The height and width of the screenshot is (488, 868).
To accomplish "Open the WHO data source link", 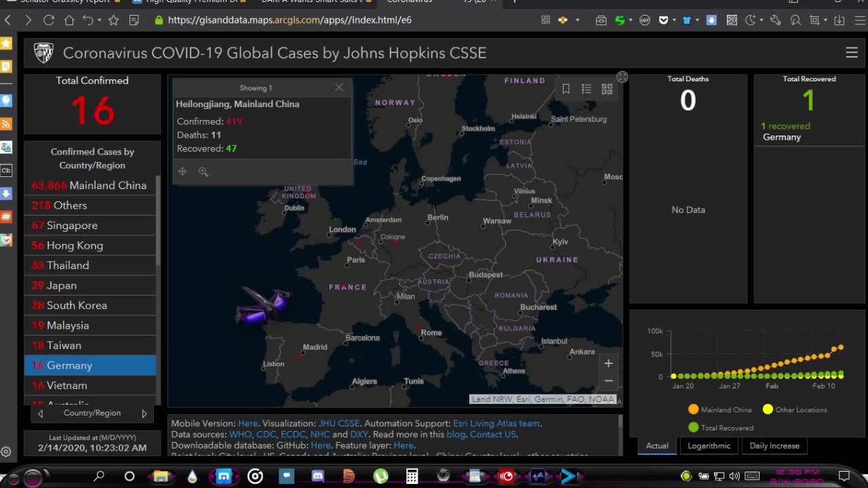I will click(240, 434).
